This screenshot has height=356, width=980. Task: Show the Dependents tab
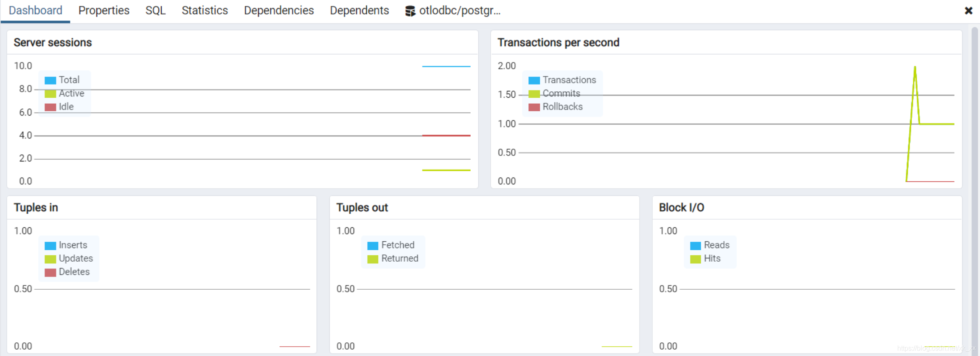[359, 10]
